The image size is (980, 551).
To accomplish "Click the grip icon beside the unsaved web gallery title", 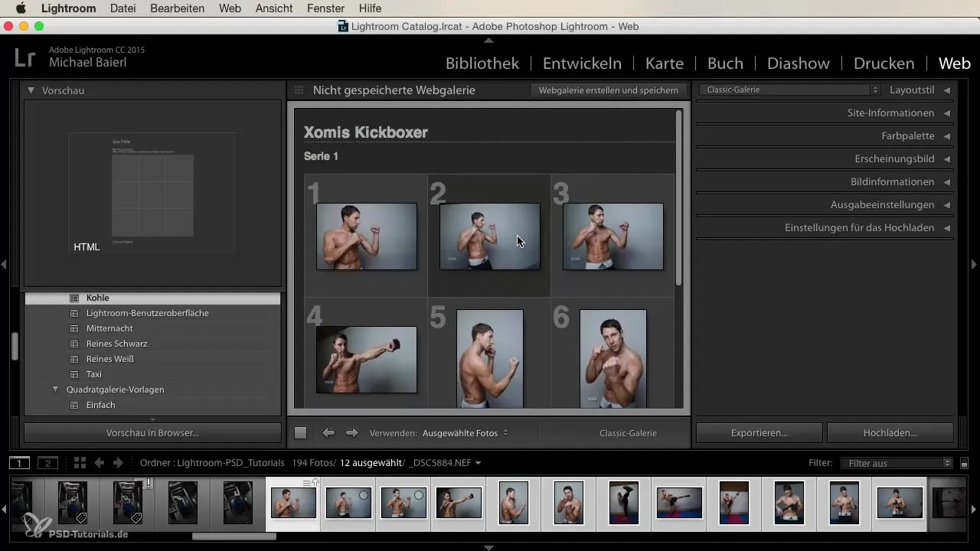I will tap(299, 90).
